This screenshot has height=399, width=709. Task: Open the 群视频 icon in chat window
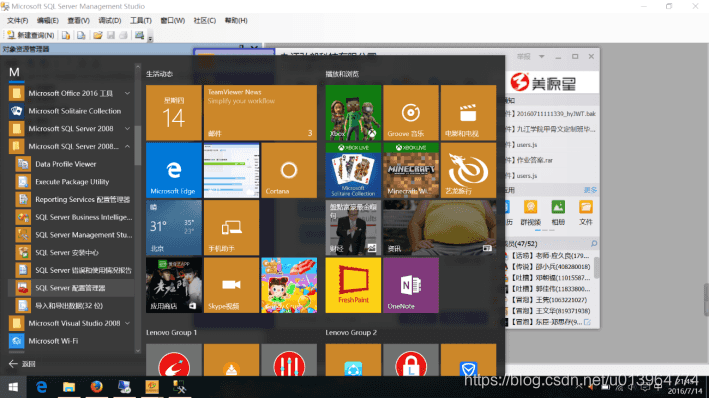[x=530, y=213]
